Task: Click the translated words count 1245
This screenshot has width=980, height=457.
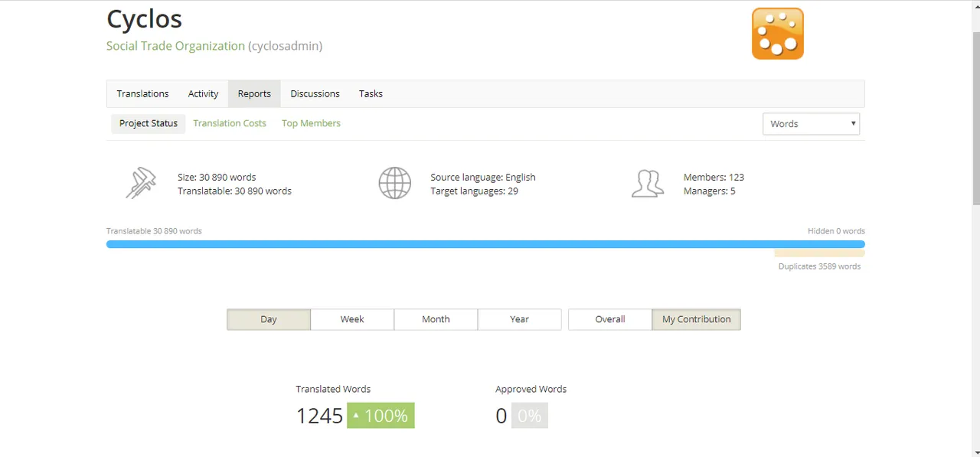Action: point(319,416)
